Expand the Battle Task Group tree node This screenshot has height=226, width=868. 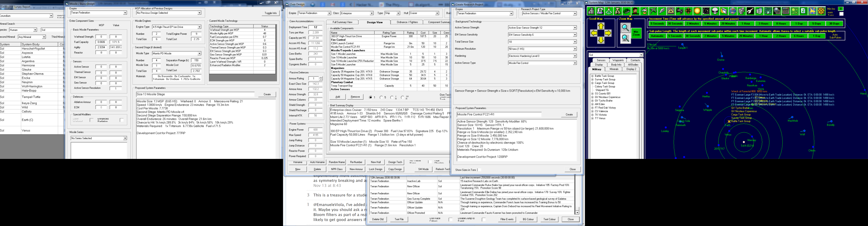click(592, 76)
